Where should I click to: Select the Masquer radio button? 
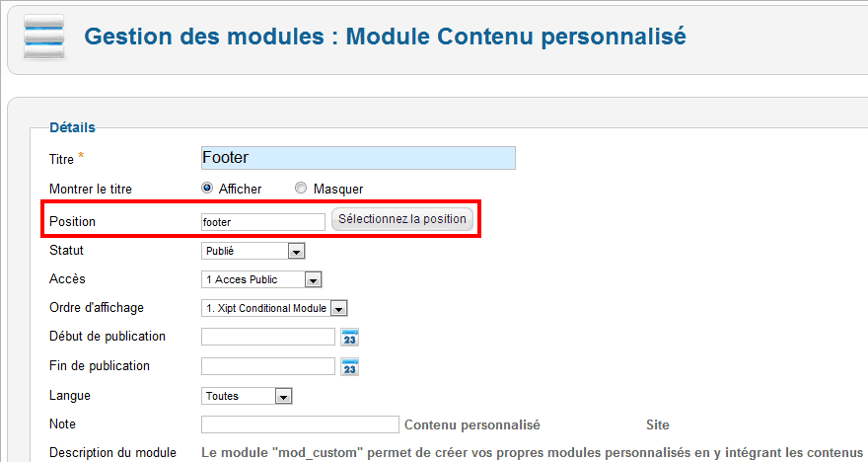pyautogui.click(x=301, y=189)
